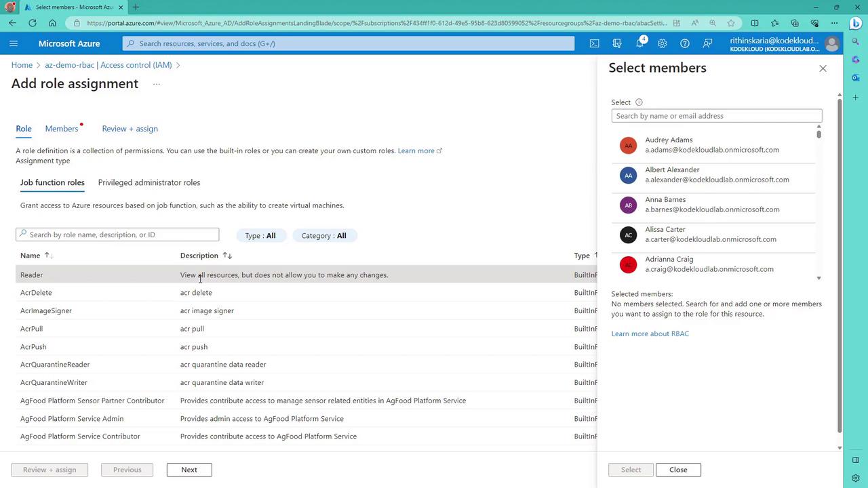Open az-demo-rbac | Access control (IAM) breadcrumb
This screenshot has width=868, height=488.
108,65
